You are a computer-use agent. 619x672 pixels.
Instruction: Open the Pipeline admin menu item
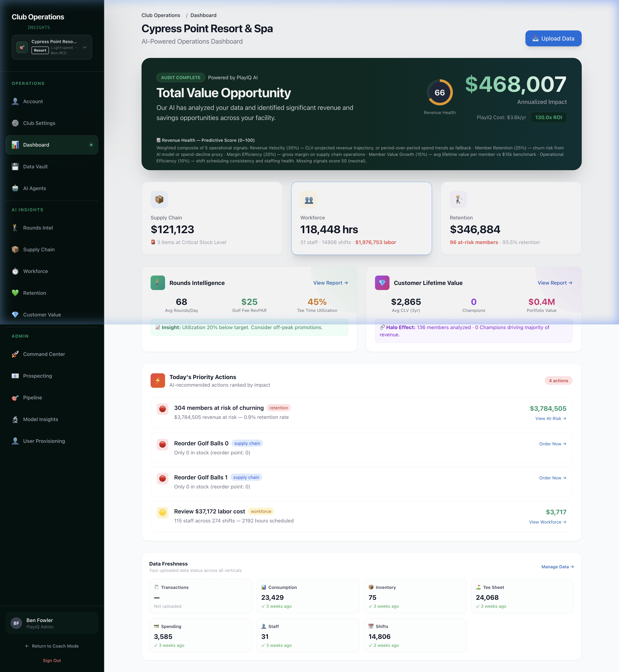tap(33, 398)
